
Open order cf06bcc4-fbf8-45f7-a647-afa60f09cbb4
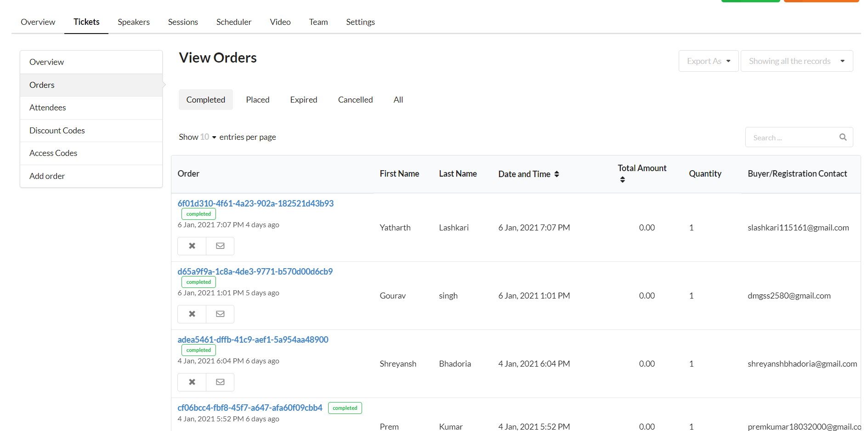pos(250,408)
